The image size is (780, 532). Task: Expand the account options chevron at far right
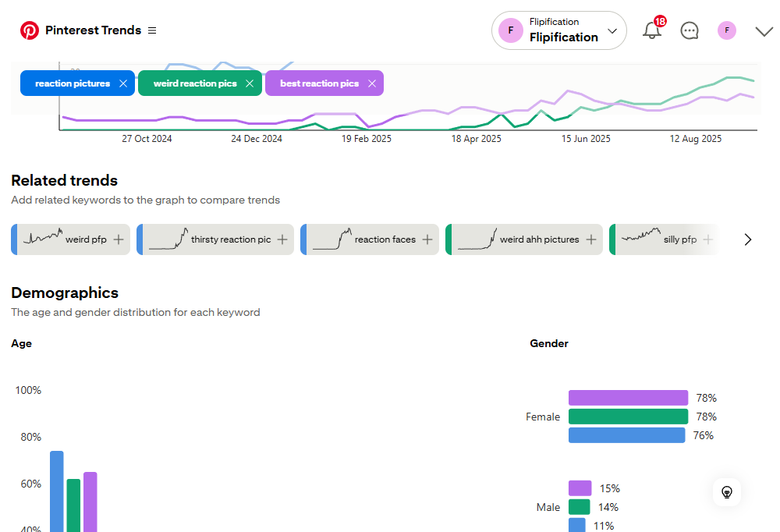point(764,31)
